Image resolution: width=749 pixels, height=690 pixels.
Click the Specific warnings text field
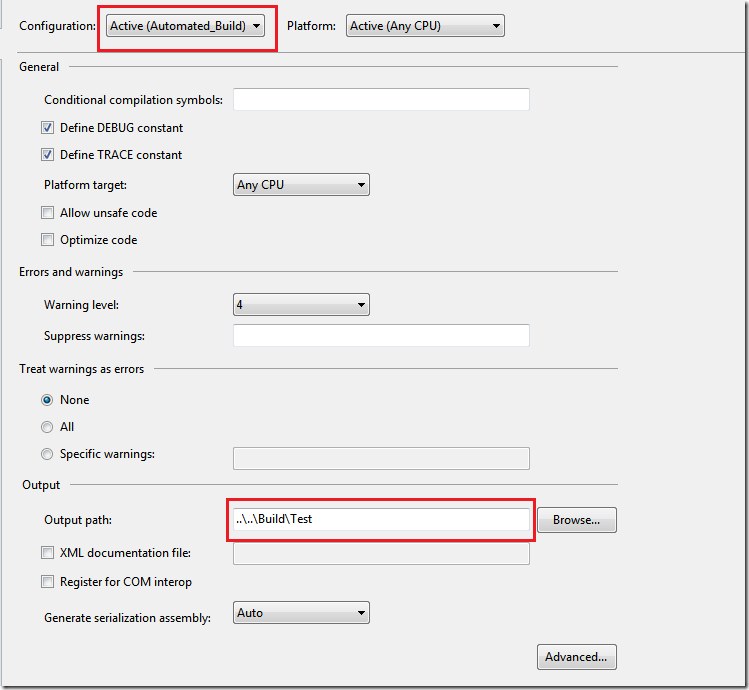pyautogui.click(x=381, y=458)
